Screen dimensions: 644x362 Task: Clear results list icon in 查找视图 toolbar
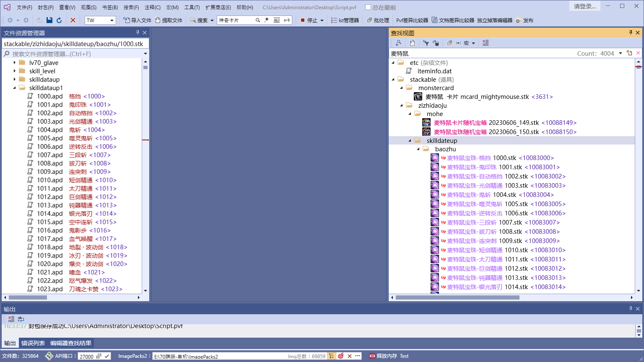coord(486,43)
